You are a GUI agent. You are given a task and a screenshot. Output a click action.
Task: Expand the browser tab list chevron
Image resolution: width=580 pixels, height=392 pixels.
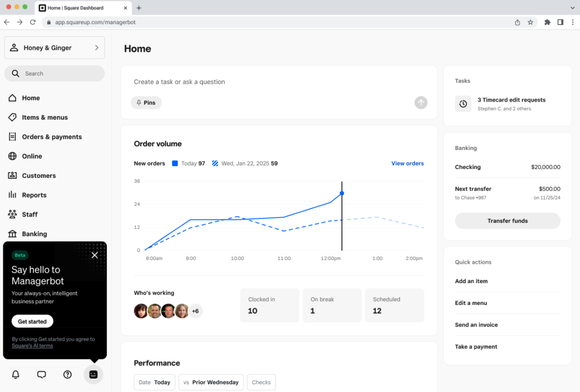click(x=572, y=8)
